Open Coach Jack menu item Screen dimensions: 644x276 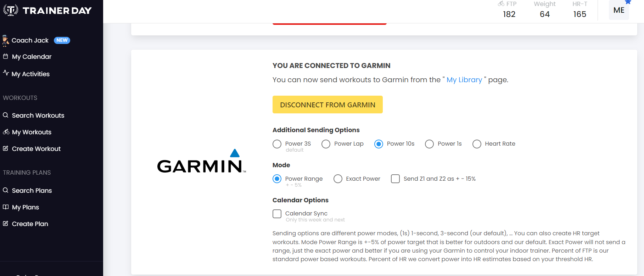[x=30, y=40]
